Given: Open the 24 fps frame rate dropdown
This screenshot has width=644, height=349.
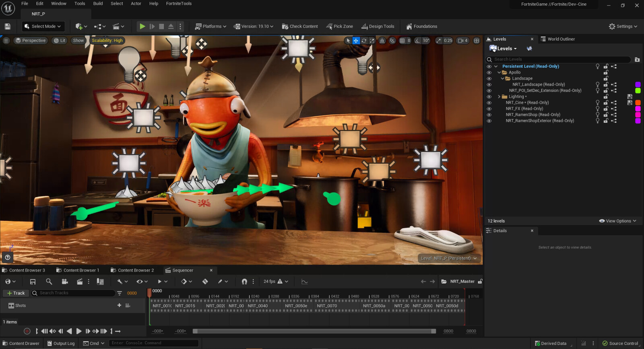Looking at the screenshot, I should click(276, 281).
